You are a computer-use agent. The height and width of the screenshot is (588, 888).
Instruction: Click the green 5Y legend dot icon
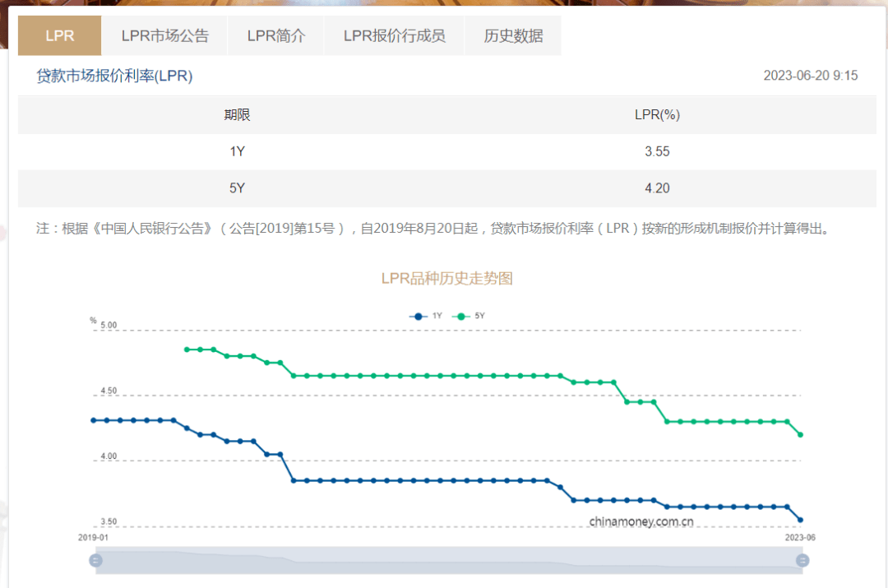click(x=460, y=316)
